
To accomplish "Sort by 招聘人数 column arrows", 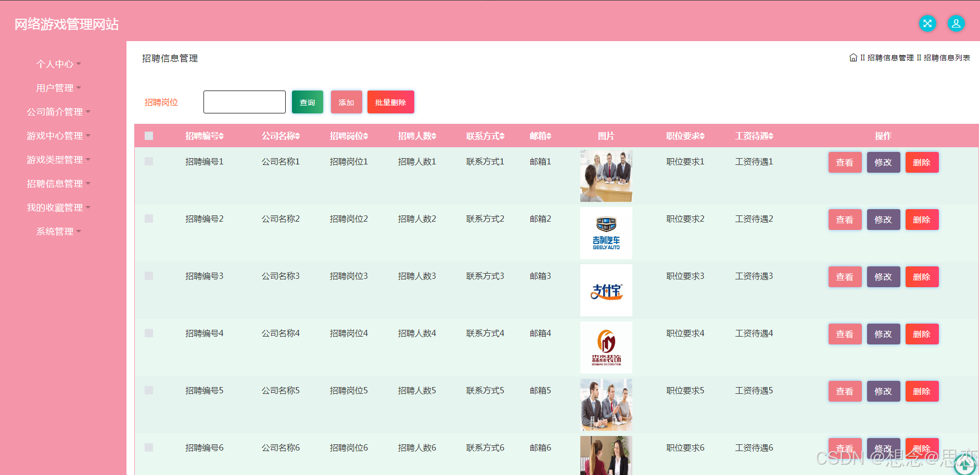I will tap(434, 136).
